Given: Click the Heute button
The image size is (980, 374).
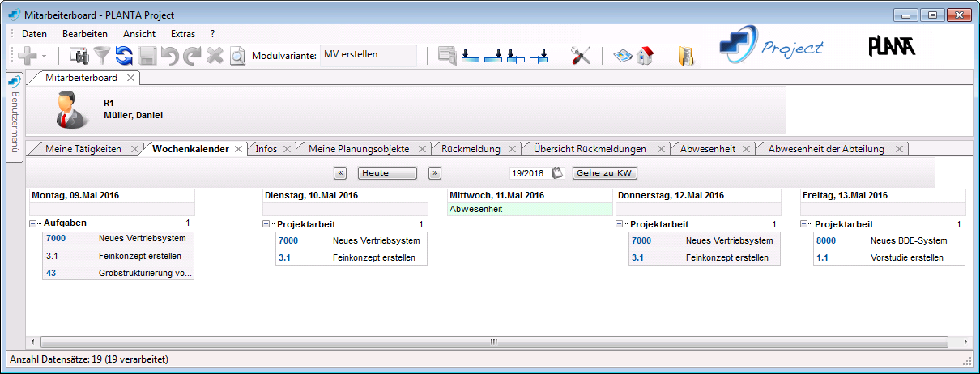Looking at the screenshot, I should click(387, 173).
